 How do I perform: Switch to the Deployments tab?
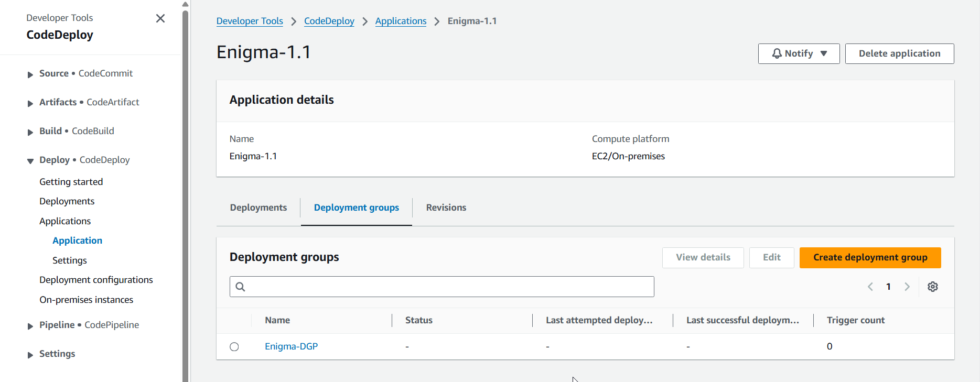pyautogui.click(x=259, y=208)
